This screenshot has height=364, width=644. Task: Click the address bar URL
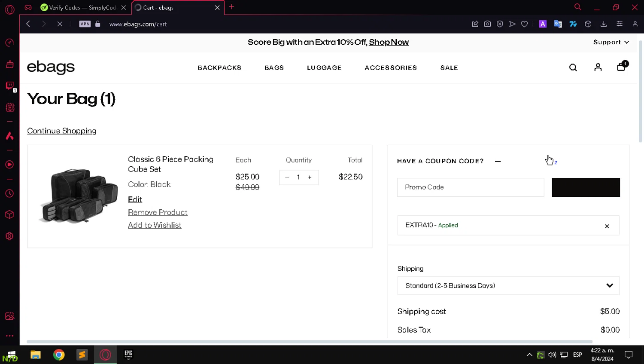tap(138, 24)
